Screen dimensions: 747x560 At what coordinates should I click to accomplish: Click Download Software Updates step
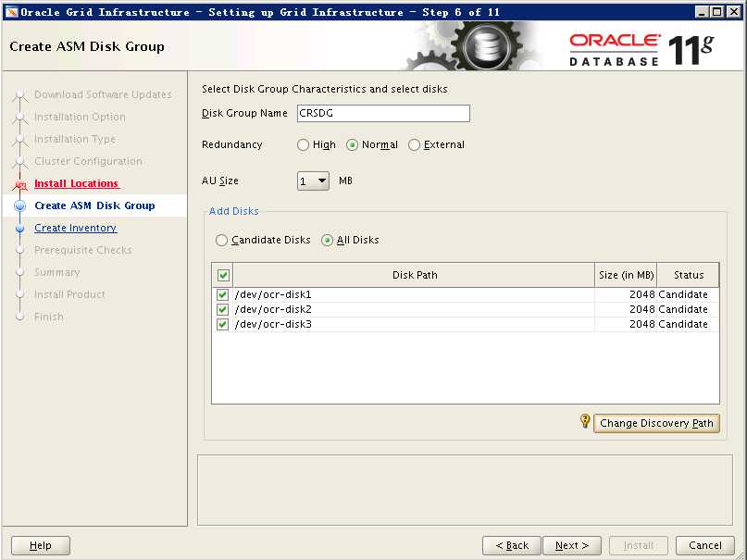tap(103, 94)
